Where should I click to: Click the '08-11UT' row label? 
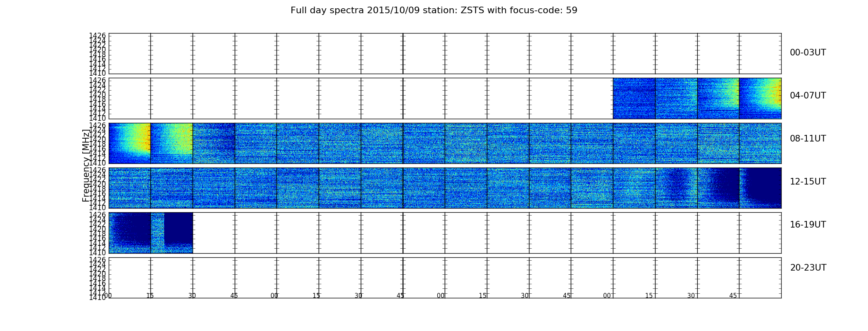tap(808, 139)
